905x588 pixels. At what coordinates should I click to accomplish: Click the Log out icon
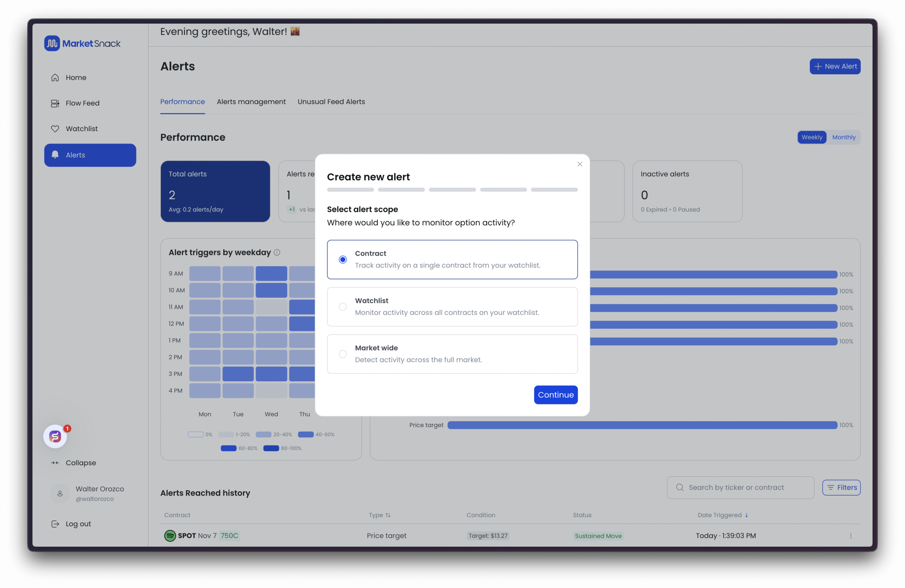point(55,524)
